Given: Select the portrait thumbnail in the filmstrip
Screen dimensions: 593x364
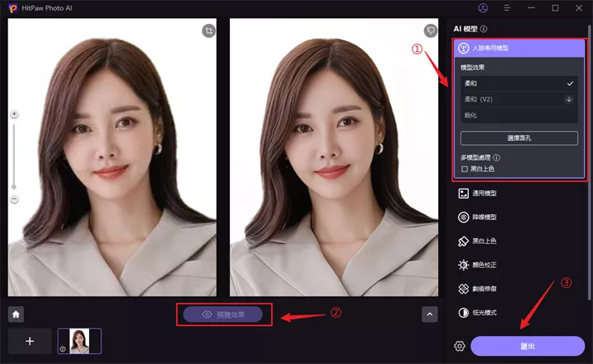Looking at the screenshot, I should tap(79, 341).
